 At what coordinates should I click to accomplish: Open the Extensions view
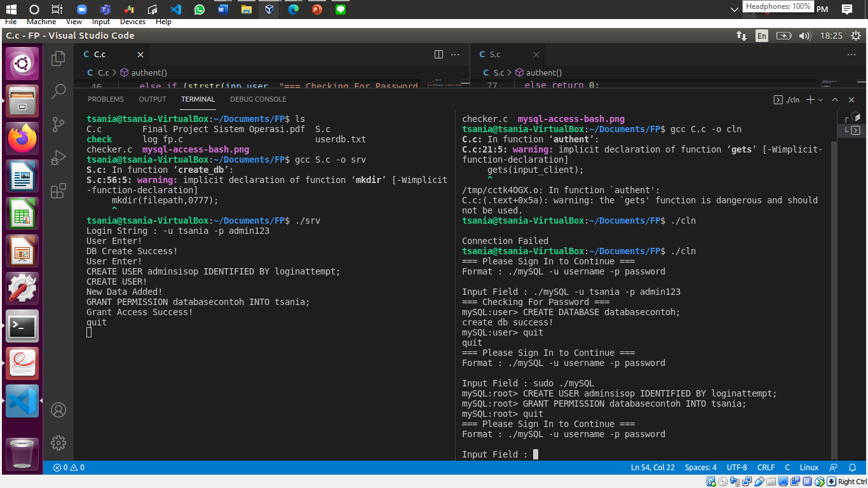(58, 190)
